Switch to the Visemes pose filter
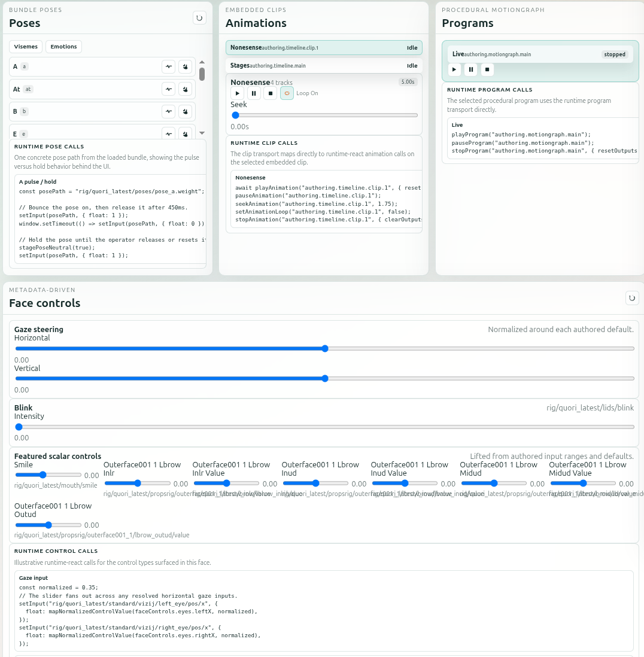This screenshot has height=657, width=644. 26,47
